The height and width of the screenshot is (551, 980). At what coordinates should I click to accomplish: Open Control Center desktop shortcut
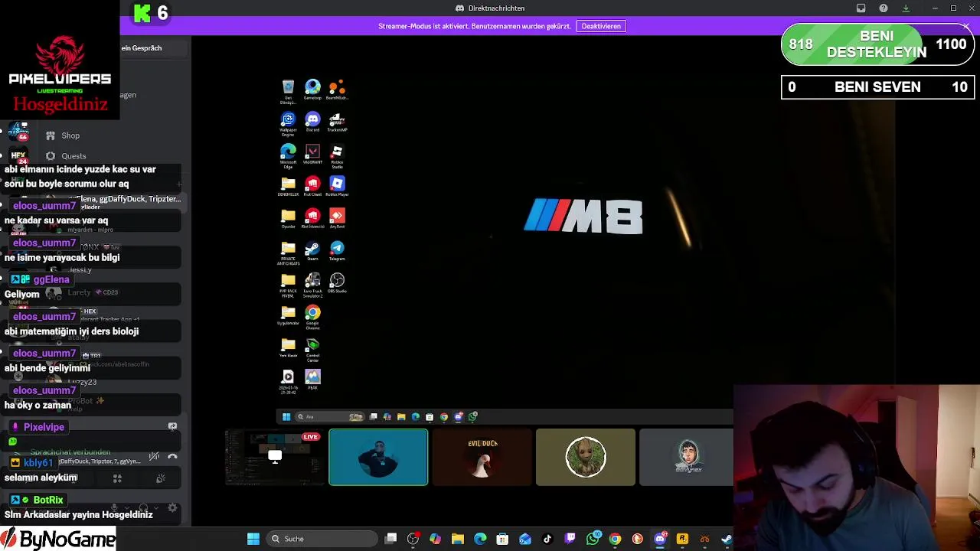(x=312, y=350)
